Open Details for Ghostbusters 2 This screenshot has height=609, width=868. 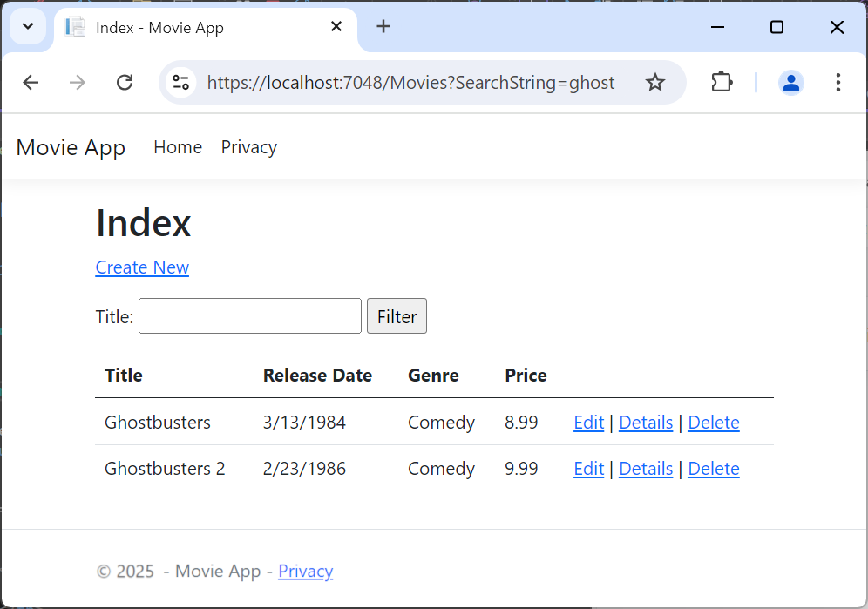(645, 468)
